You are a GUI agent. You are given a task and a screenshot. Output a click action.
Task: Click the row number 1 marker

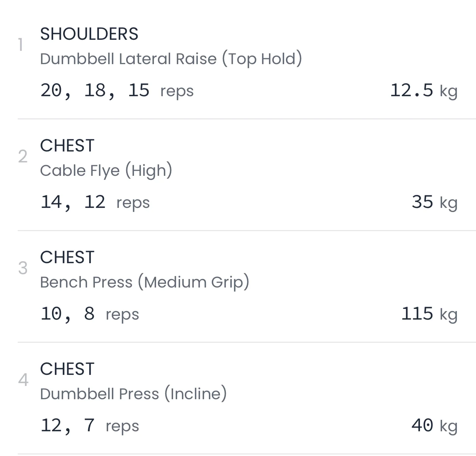(21, 45)
